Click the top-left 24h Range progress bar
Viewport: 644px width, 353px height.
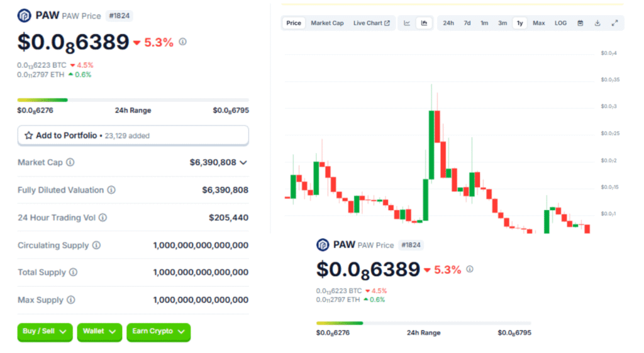pyautogui.click(x=133, y=99)
